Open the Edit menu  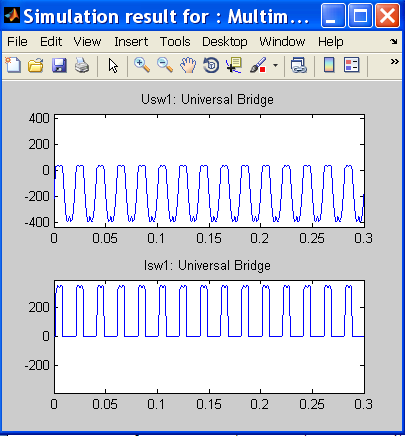(51, 42)
